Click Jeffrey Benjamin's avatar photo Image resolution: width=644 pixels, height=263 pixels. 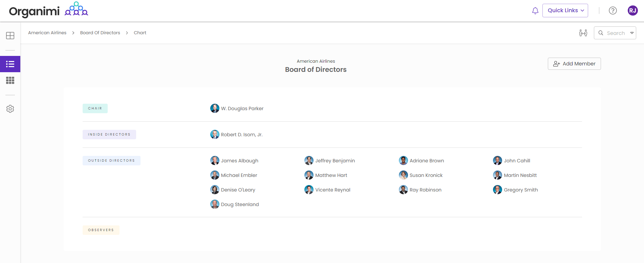tap(309, 161)
